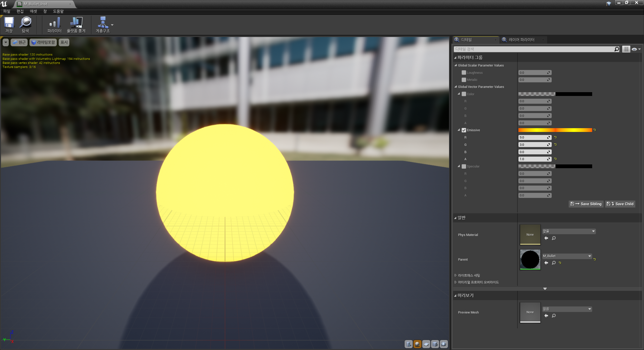The width and height of the screenshot is (644, 350).
Task: Enable the Specular parameter checkbox
Action: click(x=464, y=166)
